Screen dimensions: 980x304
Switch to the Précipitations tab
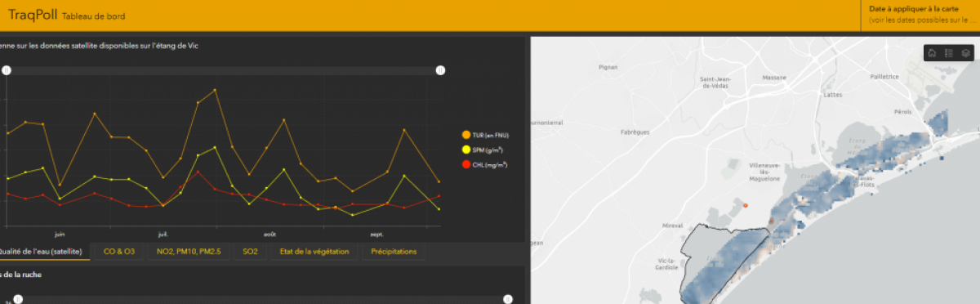[x=394, y=252]
